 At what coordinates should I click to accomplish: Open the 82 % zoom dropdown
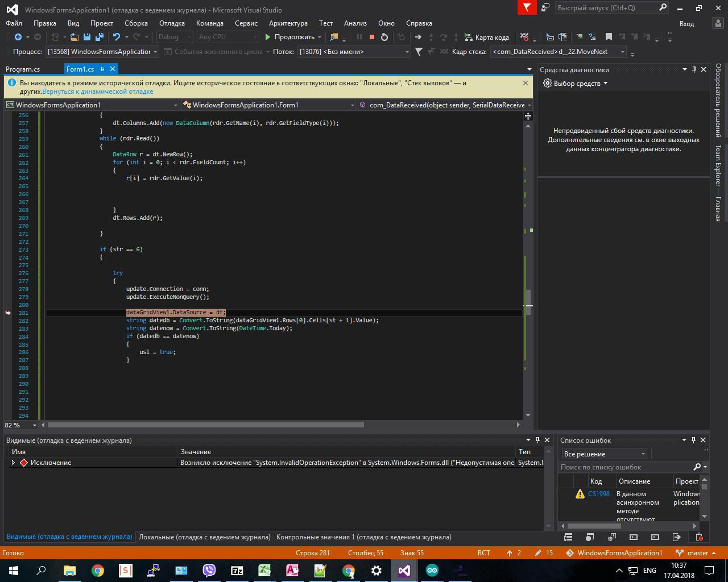coord(21,425)
